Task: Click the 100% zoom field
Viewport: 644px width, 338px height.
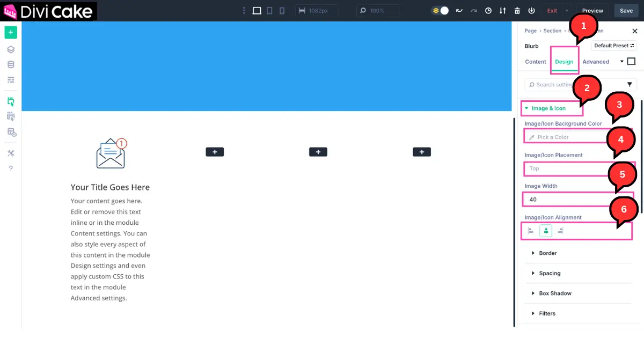Action: click(378, 11)
